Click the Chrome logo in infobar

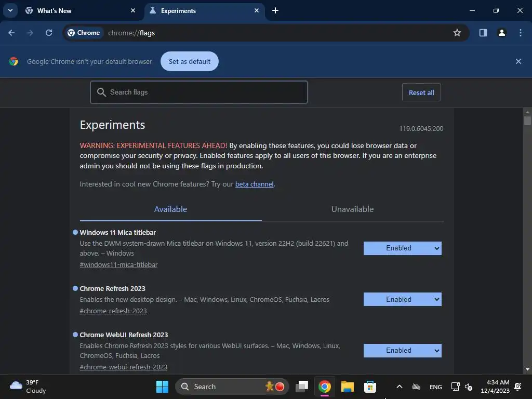click(x=14, y=61)
